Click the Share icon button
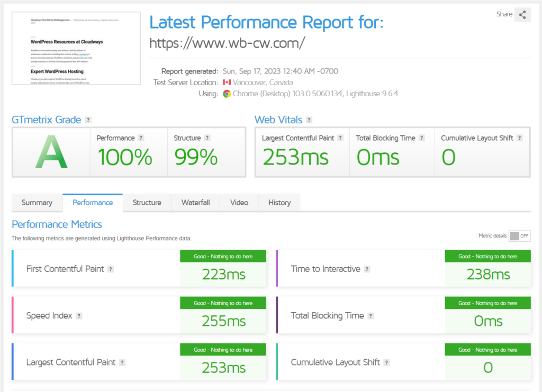Screen dimensions: 542x392 coord(522,14)
